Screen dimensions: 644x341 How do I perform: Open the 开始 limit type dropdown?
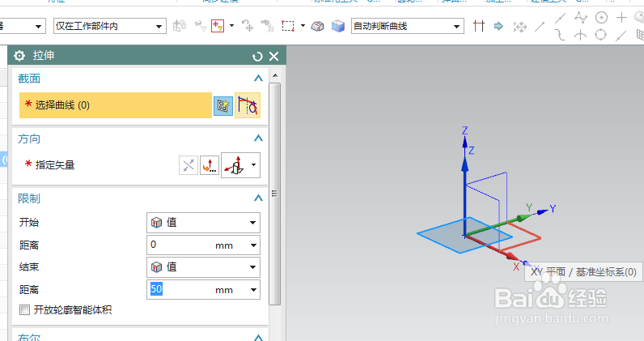[x=203, y=223]
